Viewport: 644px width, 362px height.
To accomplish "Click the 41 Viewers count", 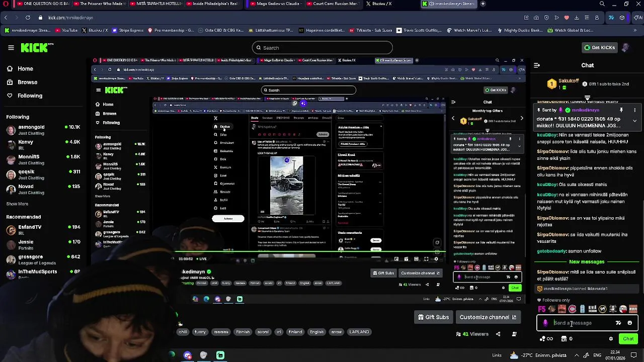I will 472,334.
